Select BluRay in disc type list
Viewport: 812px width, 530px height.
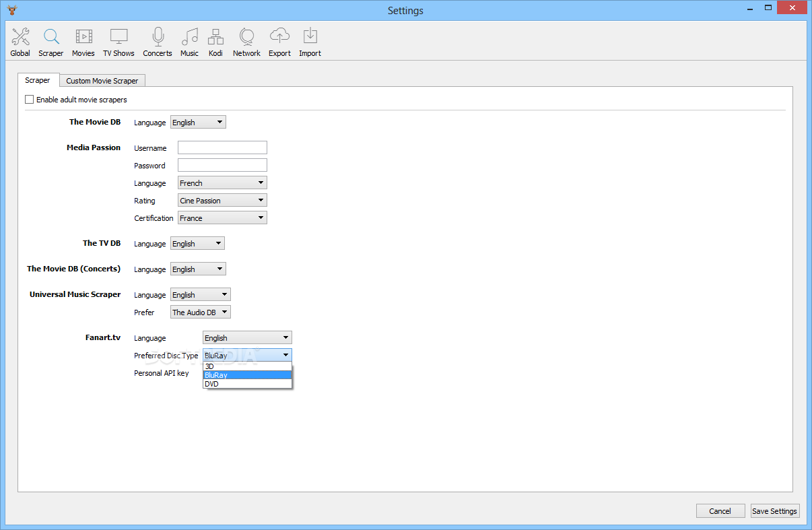pyautogui.click(x=247, y=375)
